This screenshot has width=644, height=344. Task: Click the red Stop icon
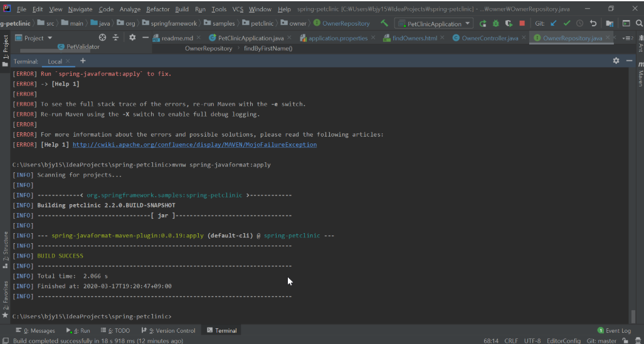pos(522,24)
